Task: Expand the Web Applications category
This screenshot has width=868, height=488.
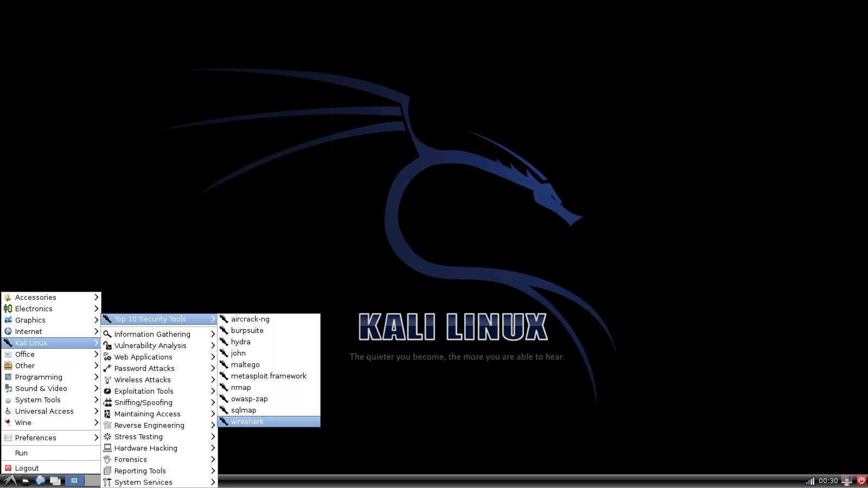Action: click(x=159, y=357)
